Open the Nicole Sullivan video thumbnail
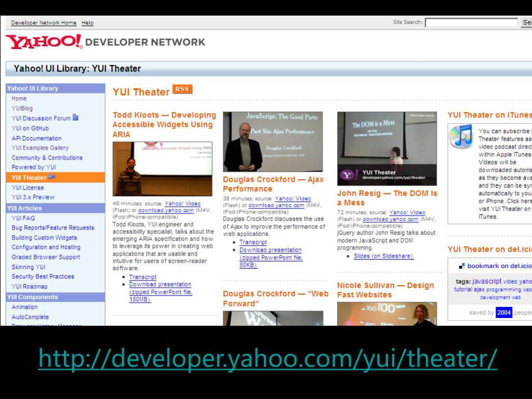532x399 pixels. (387, 314)
